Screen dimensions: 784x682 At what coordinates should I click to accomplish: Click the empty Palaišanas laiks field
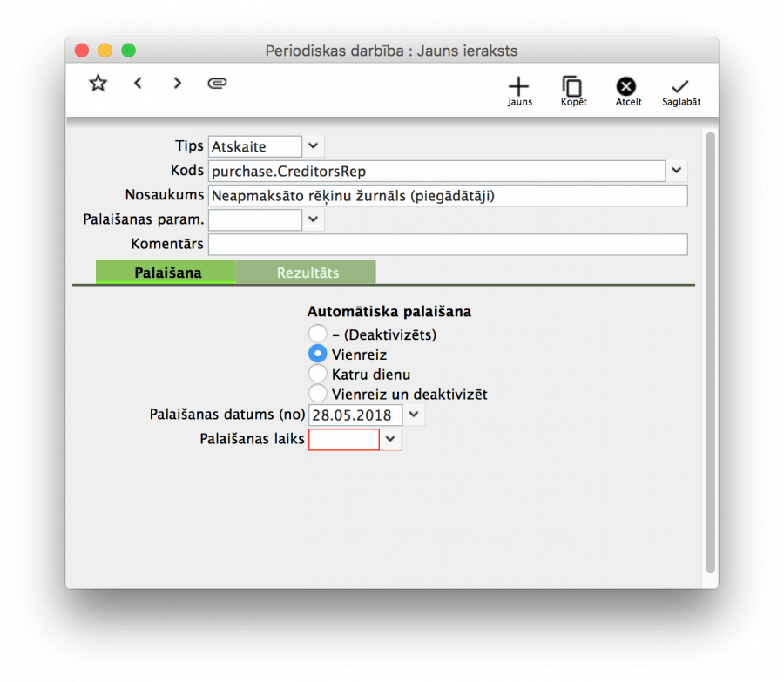pyautogui.click(x=343, y=439)
